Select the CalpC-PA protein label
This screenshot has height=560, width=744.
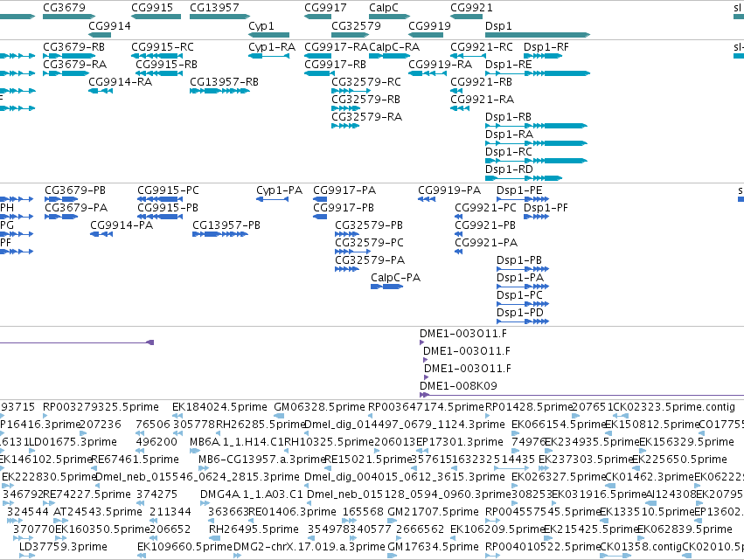tap(395, 278)
